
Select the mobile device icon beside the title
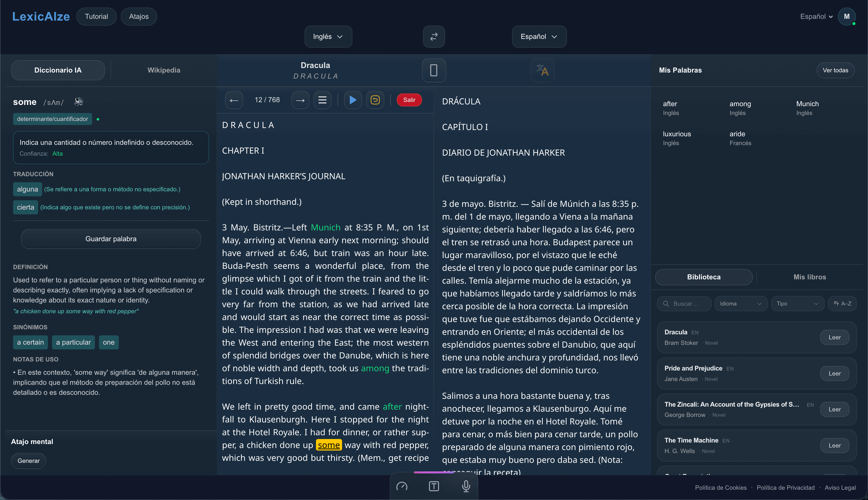click(434, 70)
